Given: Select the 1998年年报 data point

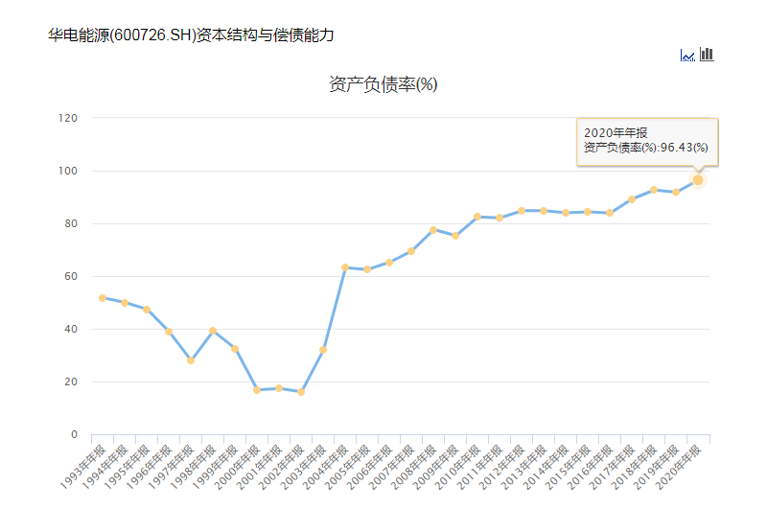Looking at the screenshot, I should click(213, 331).
